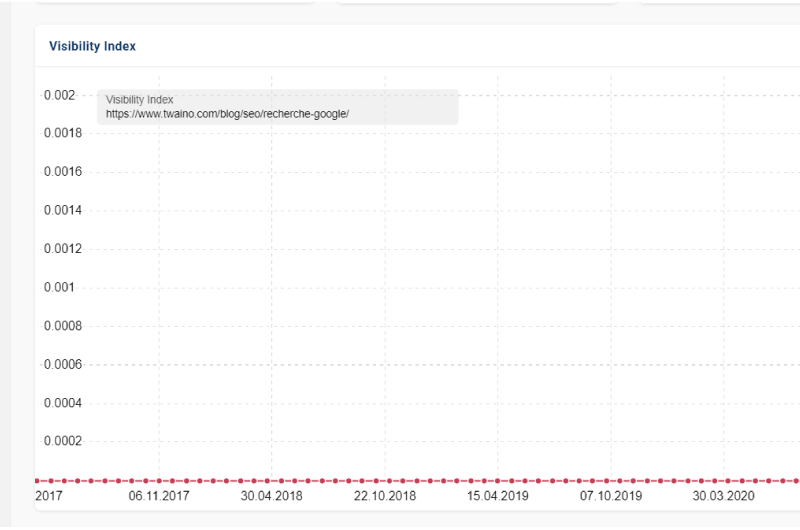Click the 0.0004 y-axis value
The height and width of the screenshot is (530, 800).
63,403
